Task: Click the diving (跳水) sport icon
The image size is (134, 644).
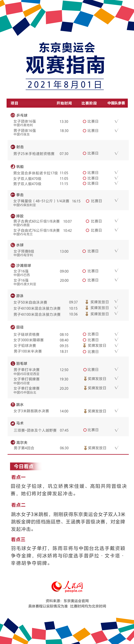Action: point(13,404)
